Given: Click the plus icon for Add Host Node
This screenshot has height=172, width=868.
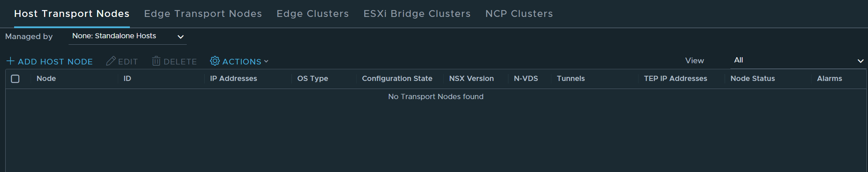Looking at the screenshot, I should click(10, 61).
